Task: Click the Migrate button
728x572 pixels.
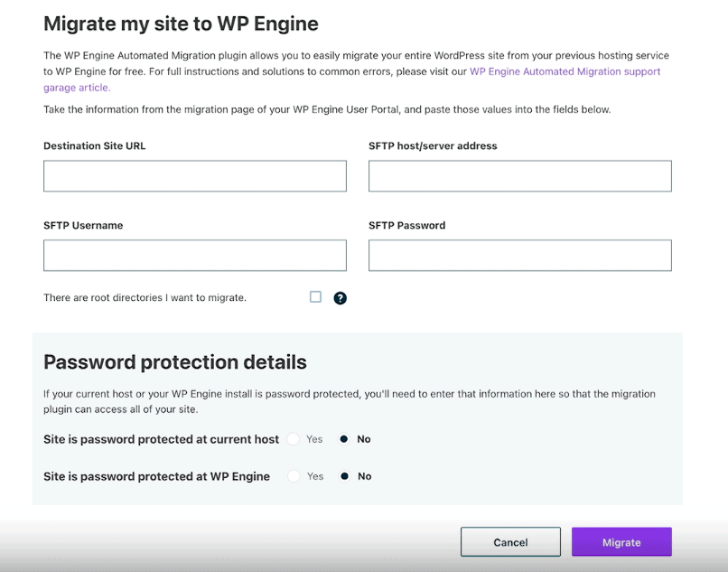Action: 621,542
